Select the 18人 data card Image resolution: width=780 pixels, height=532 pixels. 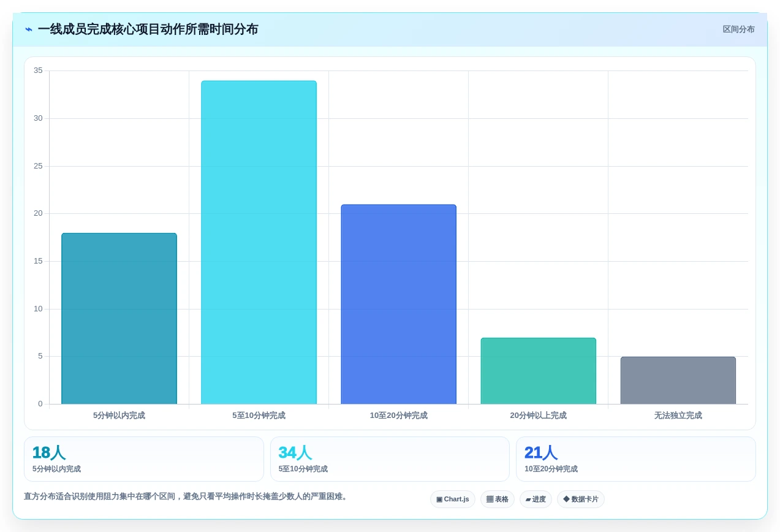tap(144, 459)
